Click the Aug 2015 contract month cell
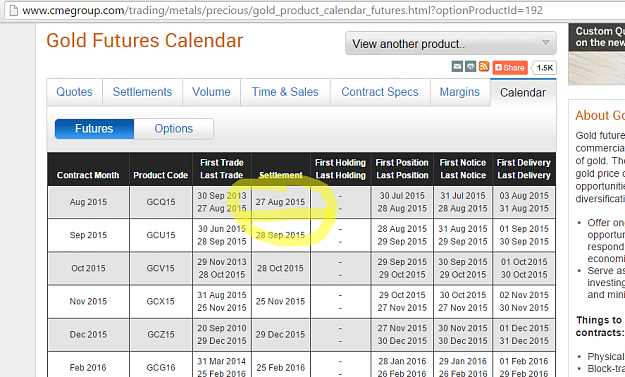The width and height of the screenshot is (625, 377). pyautogui.click(x=88, y=202)
